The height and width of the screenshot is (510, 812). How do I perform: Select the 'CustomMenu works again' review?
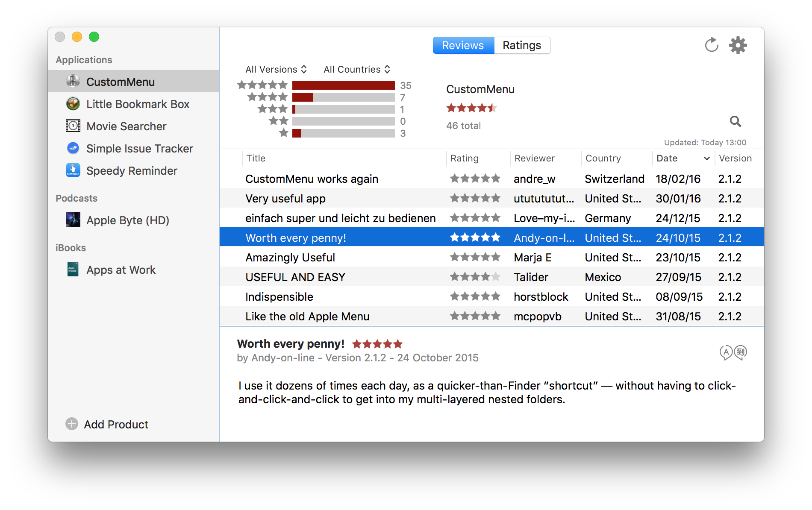tap(491, 179)
